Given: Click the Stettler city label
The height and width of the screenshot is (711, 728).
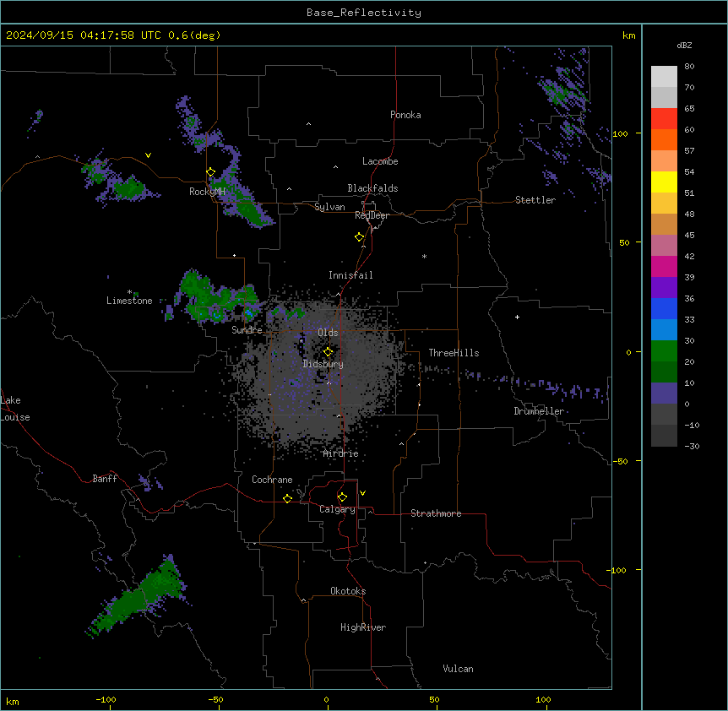Looking at the screenshot, I should 535,200.
